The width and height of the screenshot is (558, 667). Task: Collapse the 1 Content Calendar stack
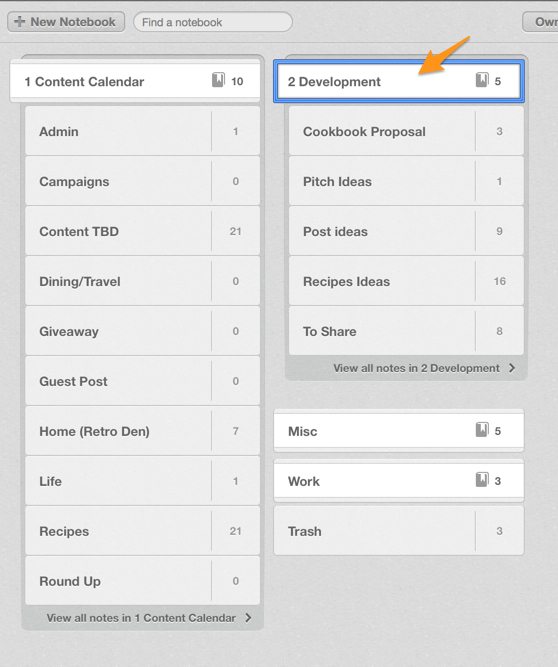135,81
